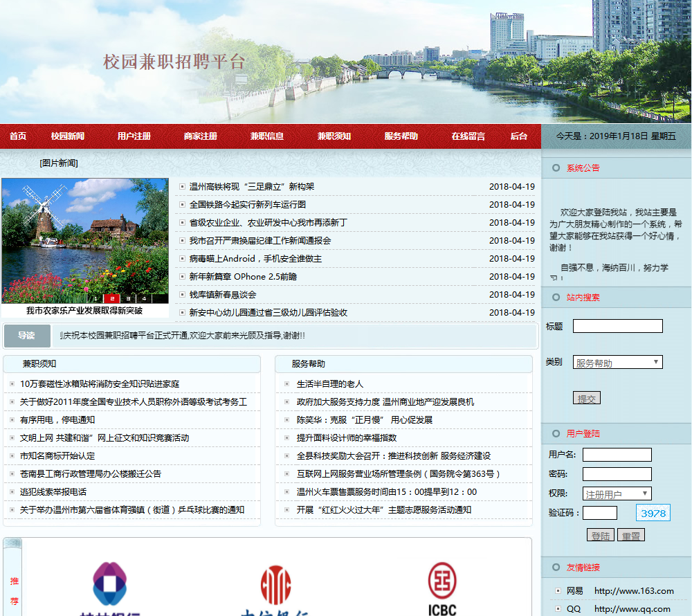Open article 提升面料设计师的幸福指数
Screen dimensions: 692x616
(347, 437)
